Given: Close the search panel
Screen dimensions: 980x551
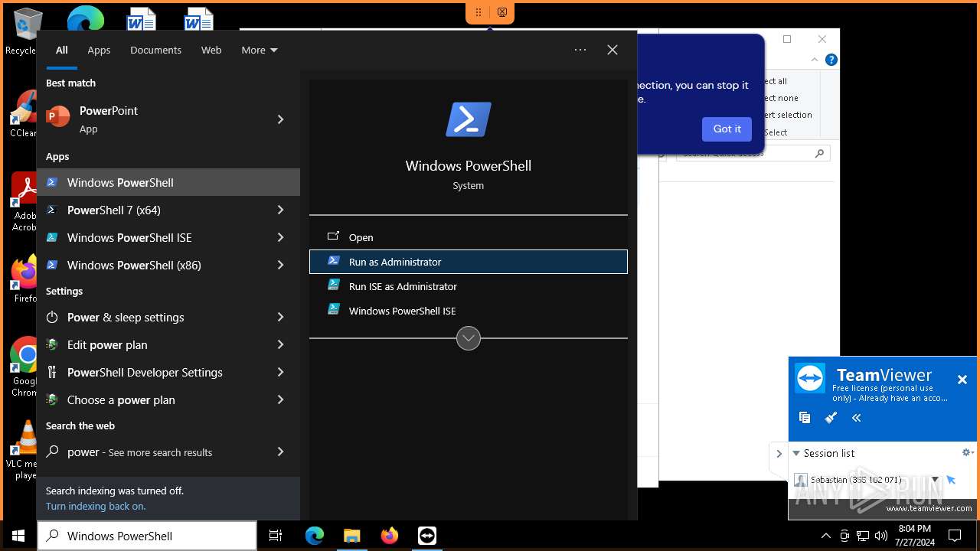Looking at the screenshot, I should (612, 50).
